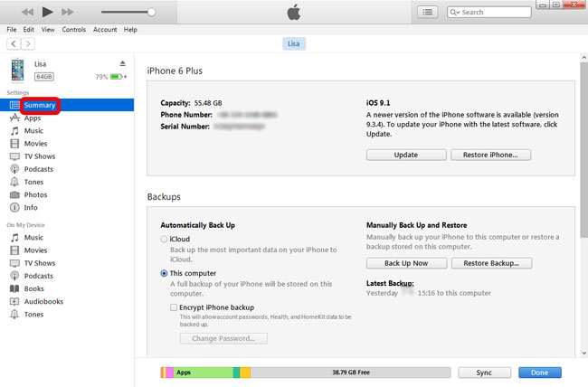Select the iCloud backup radio button
This screenshot has height=387, width=588.
click(164, 239)
